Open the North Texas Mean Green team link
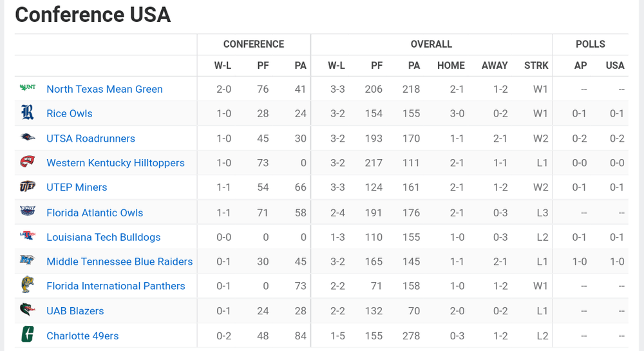 point(104,89)
